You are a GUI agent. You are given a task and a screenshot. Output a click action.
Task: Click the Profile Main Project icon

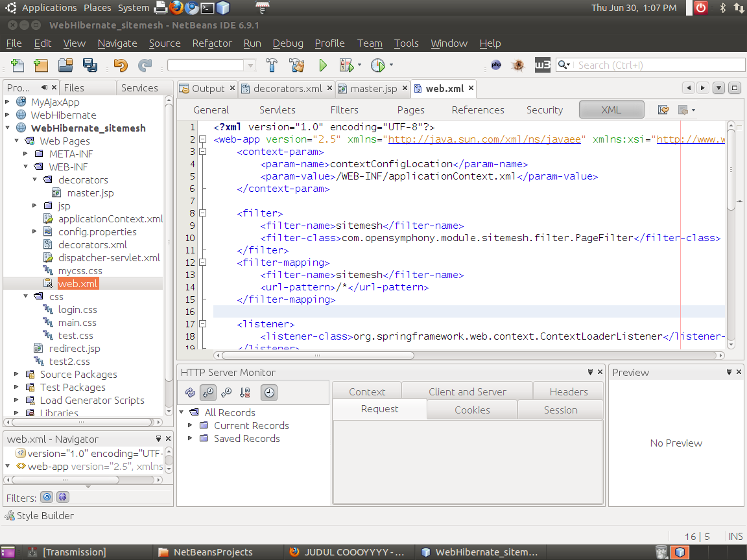pyautogui.click(x=378, y=65)
